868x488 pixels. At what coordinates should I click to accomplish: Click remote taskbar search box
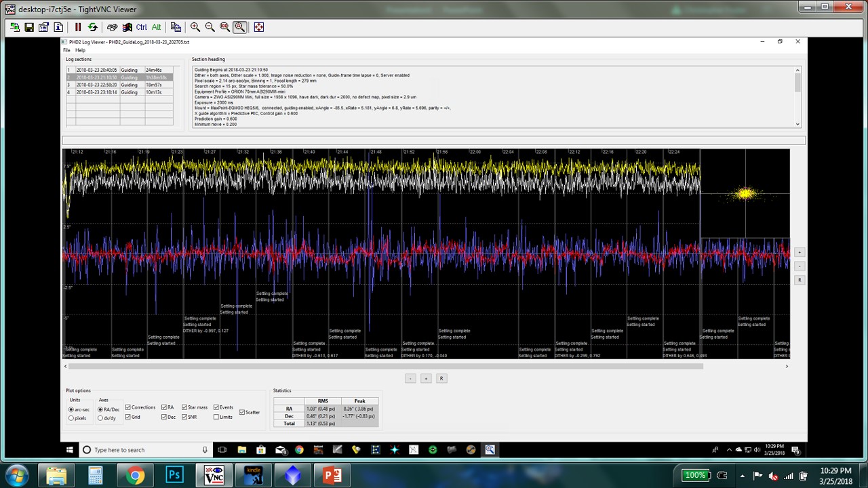[146, 449]
